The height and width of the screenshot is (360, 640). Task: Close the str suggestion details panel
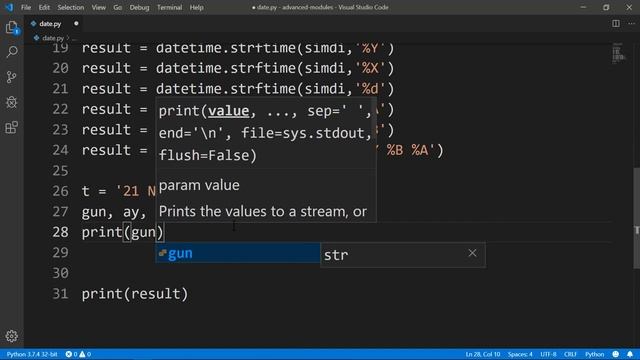(x=472, y=253)
